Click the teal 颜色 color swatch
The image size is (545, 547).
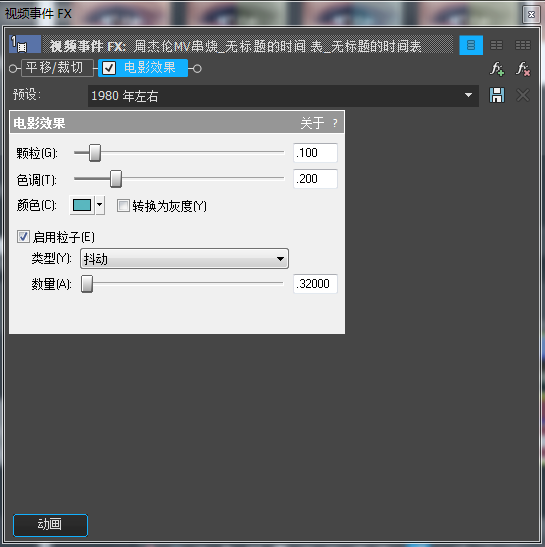82,205
